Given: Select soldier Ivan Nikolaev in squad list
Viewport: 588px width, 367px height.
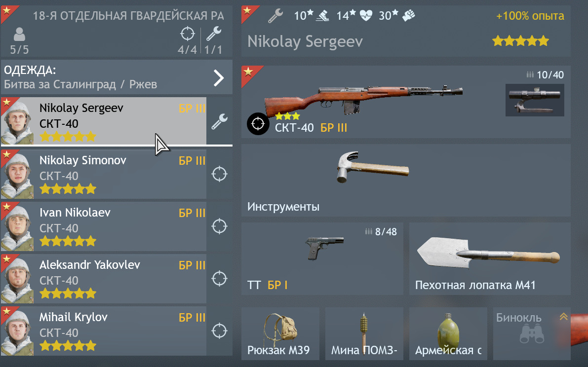Looking at the screenshot, I should [x=104, y=226].
